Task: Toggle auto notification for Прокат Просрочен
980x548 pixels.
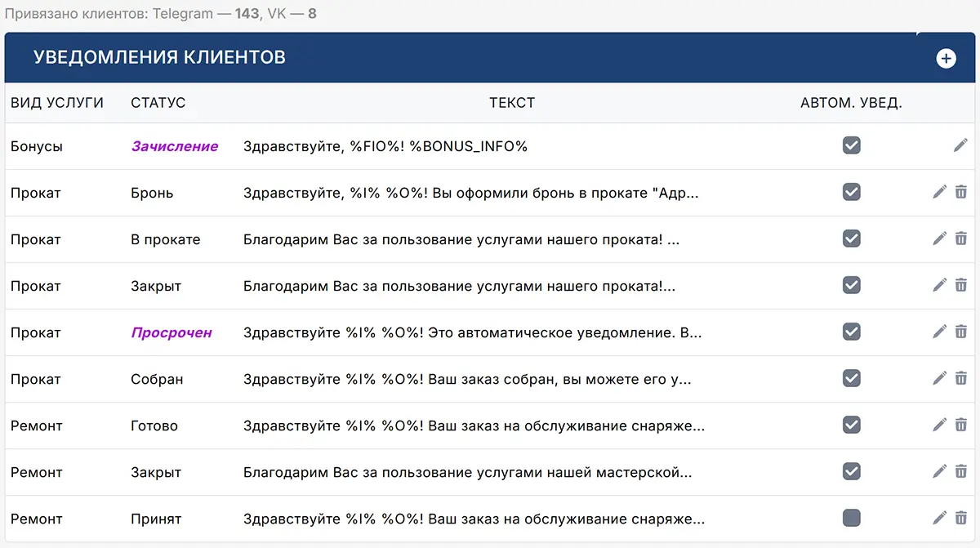Action: (851, 332)
